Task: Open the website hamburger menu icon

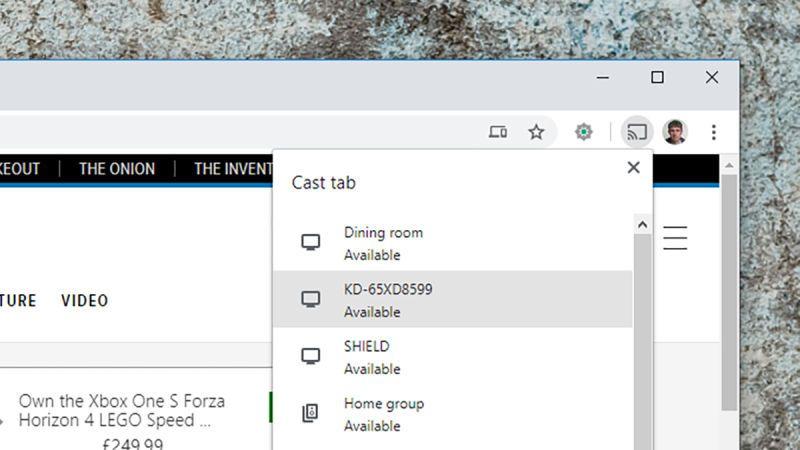Action: tap(675, 238)
